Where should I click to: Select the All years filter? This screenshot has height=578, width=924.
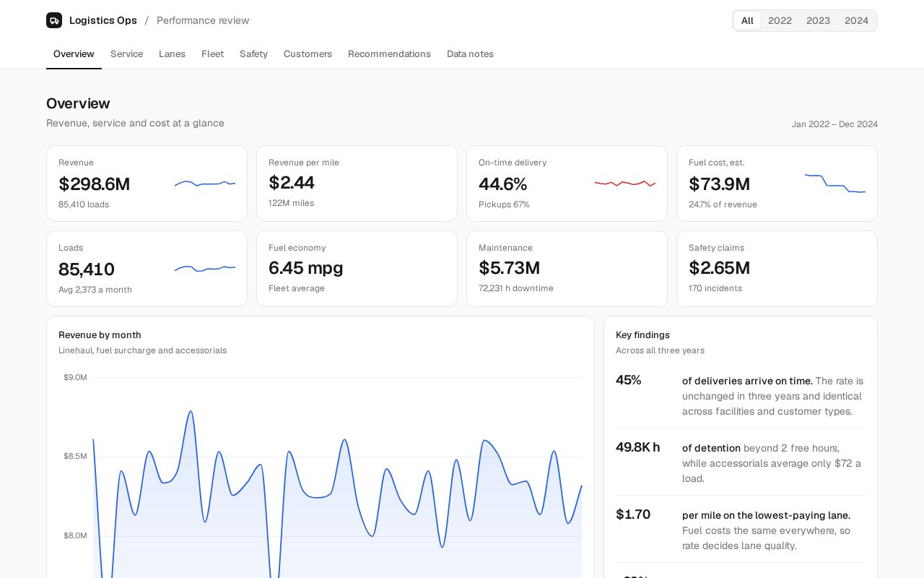coord(747,21)
